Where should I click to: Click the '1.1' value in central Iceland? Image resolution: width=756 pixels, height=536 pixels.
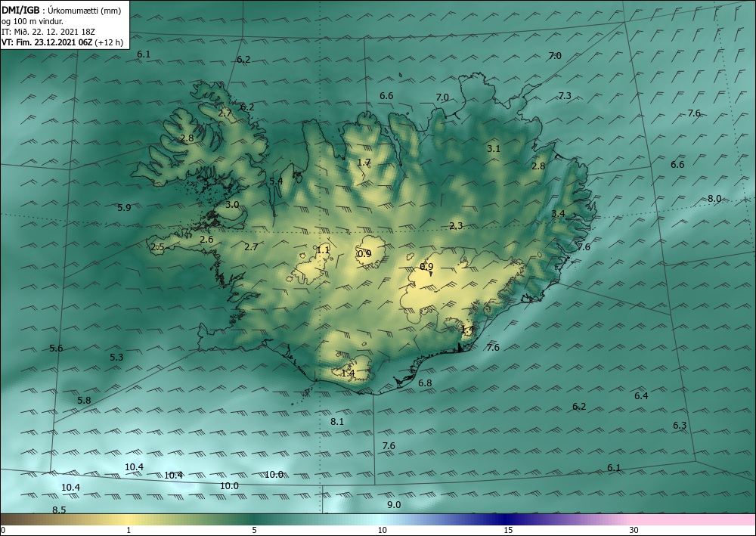point(323,249)
